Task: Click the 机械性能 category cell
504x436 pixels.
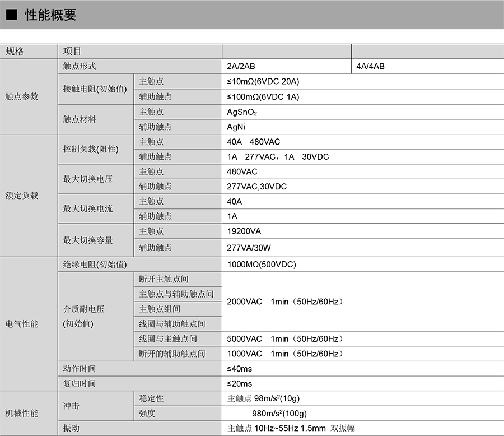Action: pos(22,413)
